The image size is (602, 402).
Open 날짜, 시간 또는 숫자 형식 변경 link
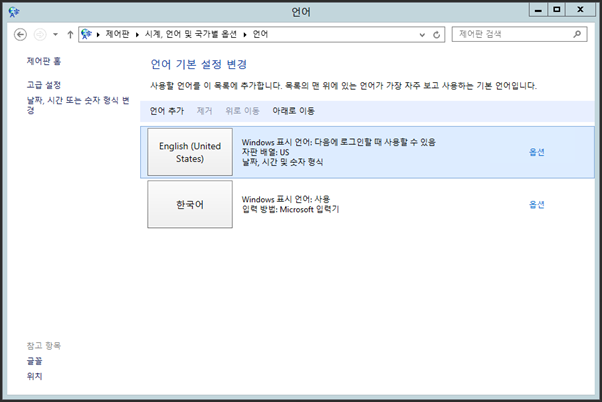click(x=78, y=105)
